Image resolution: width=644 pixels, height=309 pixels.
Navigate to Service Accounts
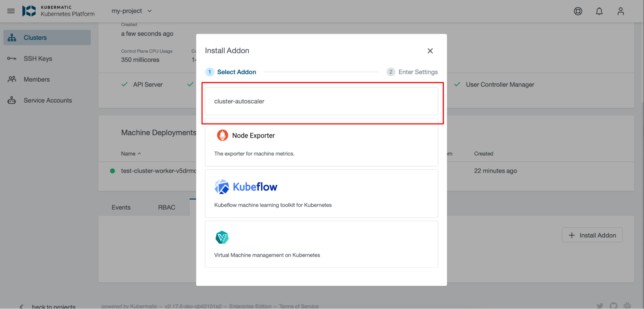coord(48,100)
